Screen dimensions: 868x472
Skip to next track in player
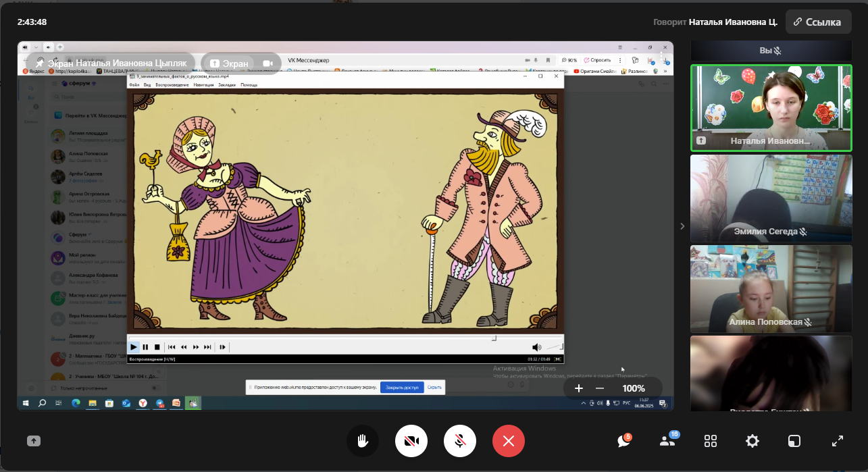(207, 347)
